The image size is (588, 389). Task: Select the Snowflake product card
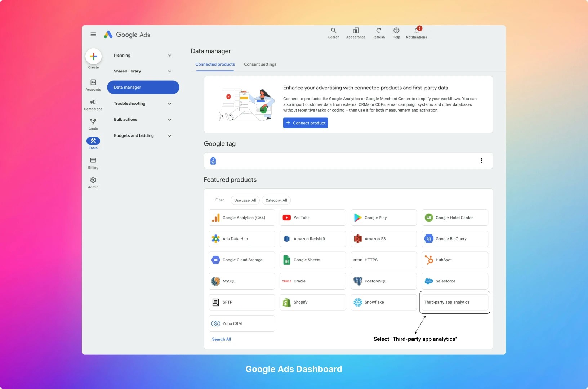click(x=384, y=302)
